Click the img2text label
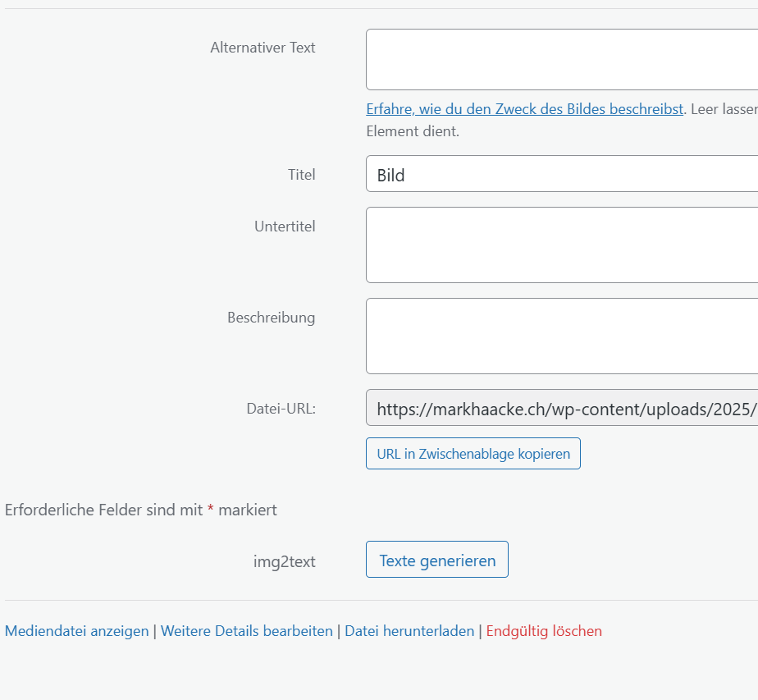The width and height of the screenshot is (758, 700). click(284, 562)
